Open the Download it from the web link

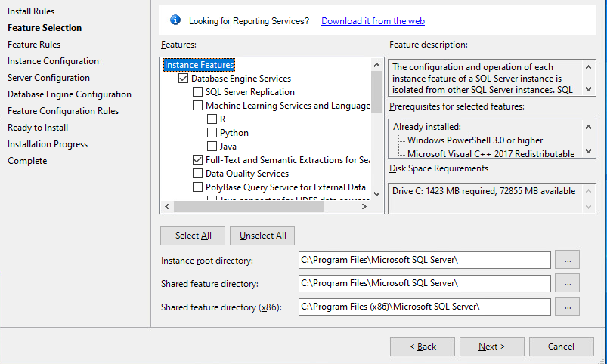(x=373, y=21)
